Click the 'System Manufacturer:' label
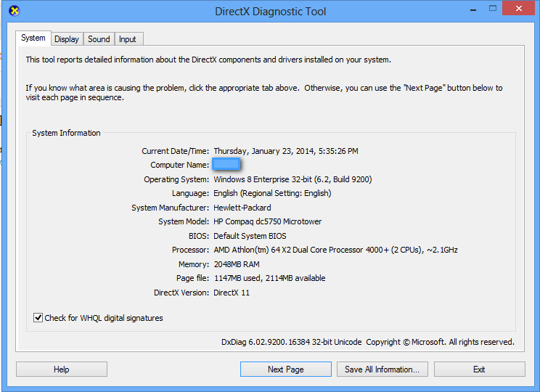 tap(170, 208)
